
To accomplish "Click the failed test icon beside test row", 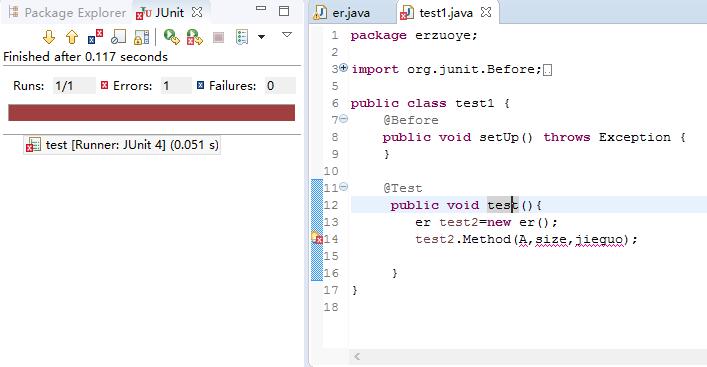I will 33,145.
